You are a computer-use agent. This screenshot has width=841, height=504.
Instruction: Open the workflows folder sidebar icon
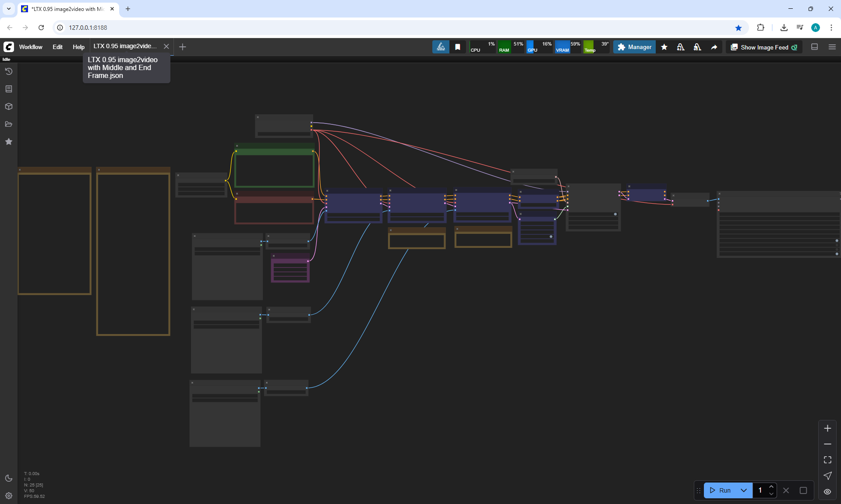[9, 124]
